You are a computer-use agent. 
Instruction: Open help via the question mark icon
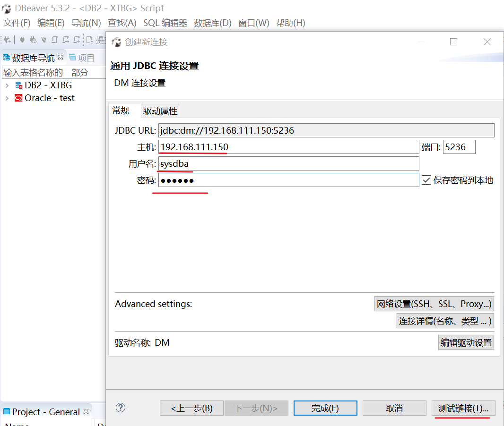(121, 408)
